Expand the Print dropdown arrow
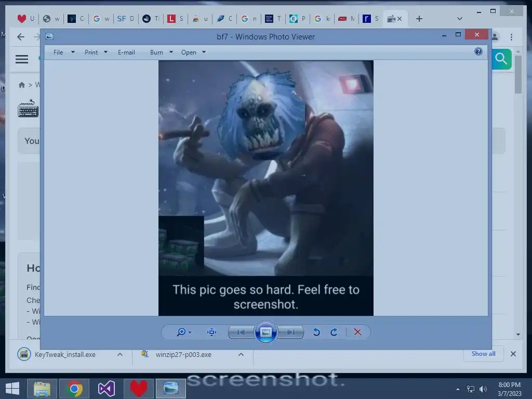The height and width of the screenshot is (399, 532). (x=105, y=52)
